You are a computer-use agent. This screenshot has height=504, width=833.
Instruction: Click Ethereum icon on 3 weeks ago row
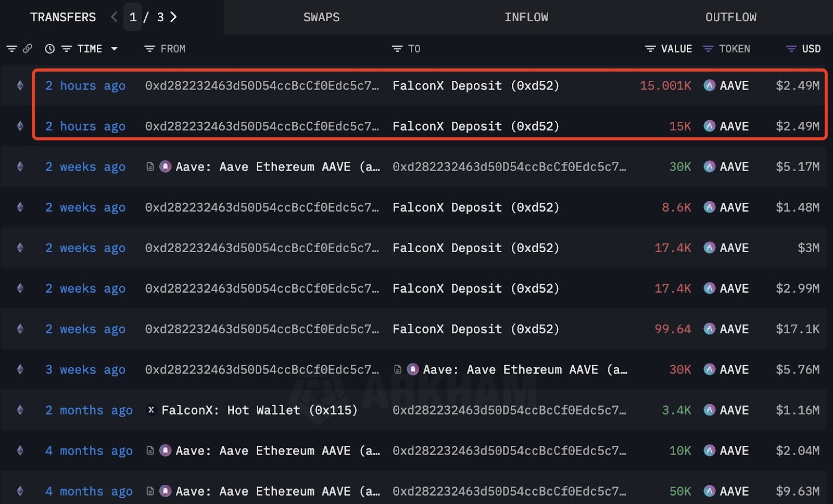20,369
